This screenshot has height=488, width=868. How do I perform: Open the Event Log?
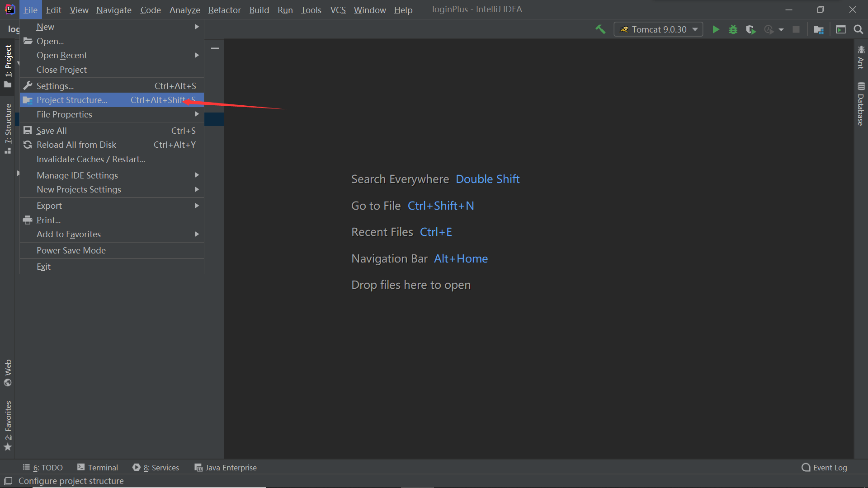pos(825,468)
